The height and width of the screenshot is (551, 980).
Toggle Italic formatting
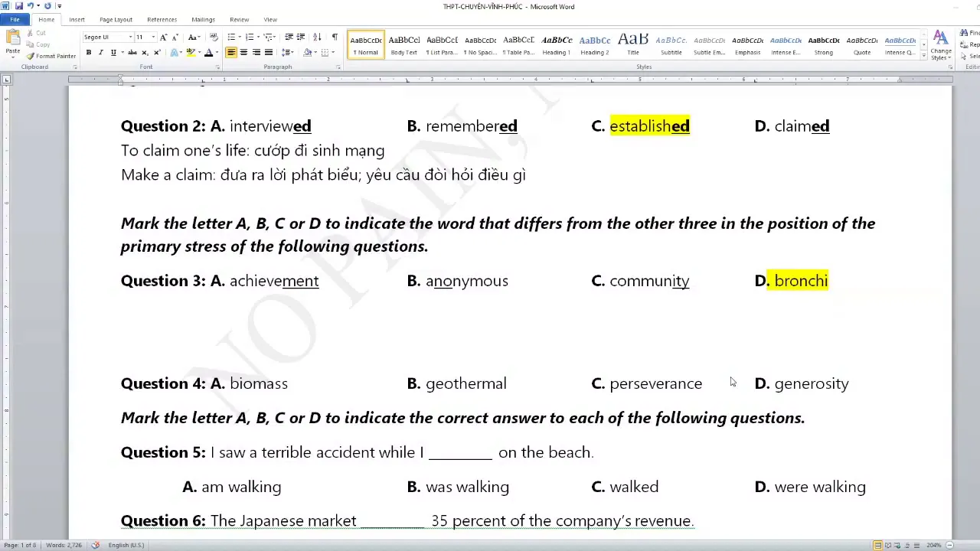(x=100, y=52)
